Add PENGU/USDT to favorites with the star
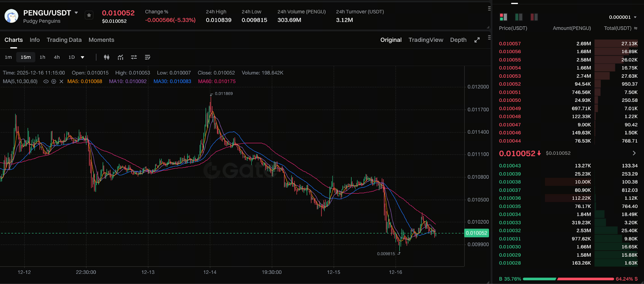This screenshot has width=644, height=284. 89,15
